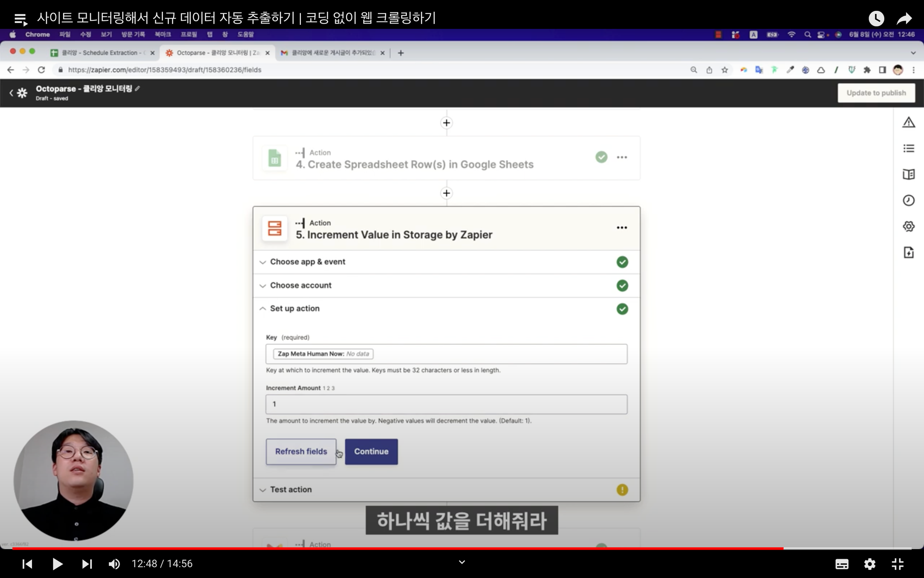The image size is (924, 578).
Task: Skip to next video
Action: [87, 564]
